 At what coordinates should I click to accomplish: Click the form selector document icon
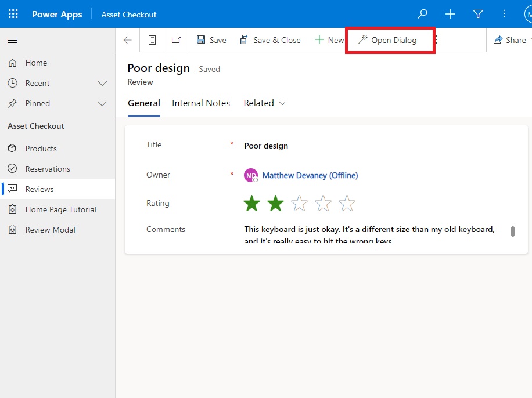(x=152, y=39)
